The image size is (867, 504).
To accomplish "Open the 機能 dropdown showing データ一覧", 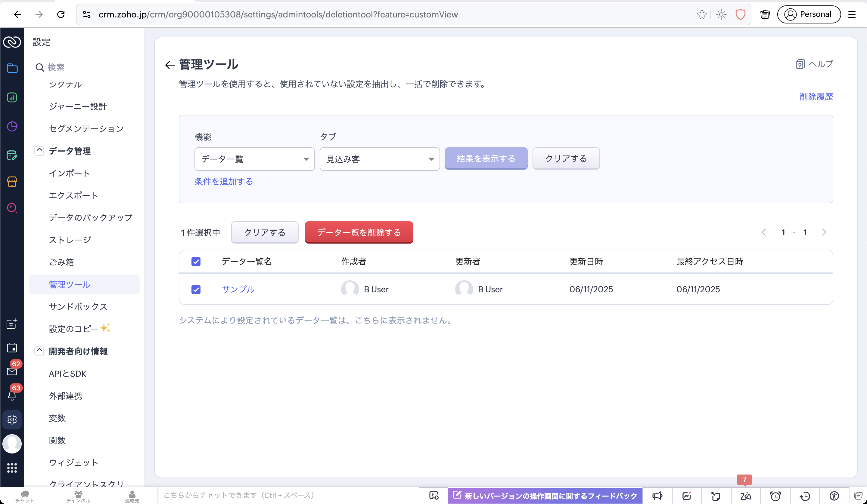I will [254, 159].
